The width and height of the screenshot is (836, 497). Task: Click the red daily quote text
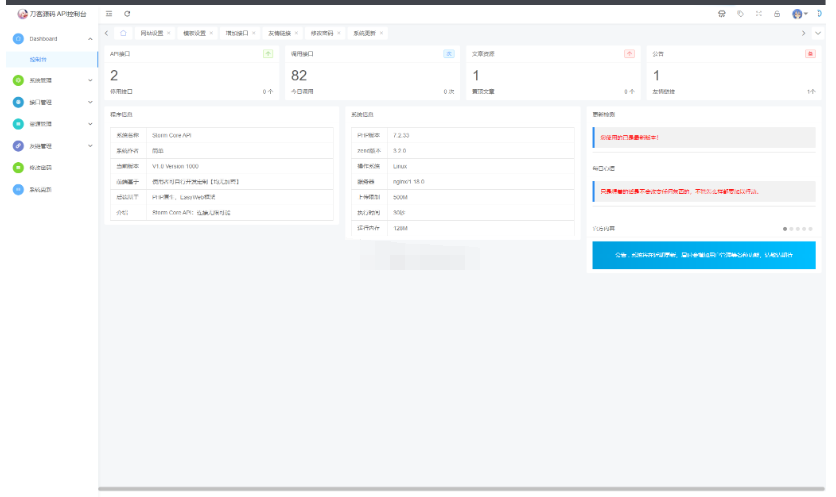(x=680, y=191)
